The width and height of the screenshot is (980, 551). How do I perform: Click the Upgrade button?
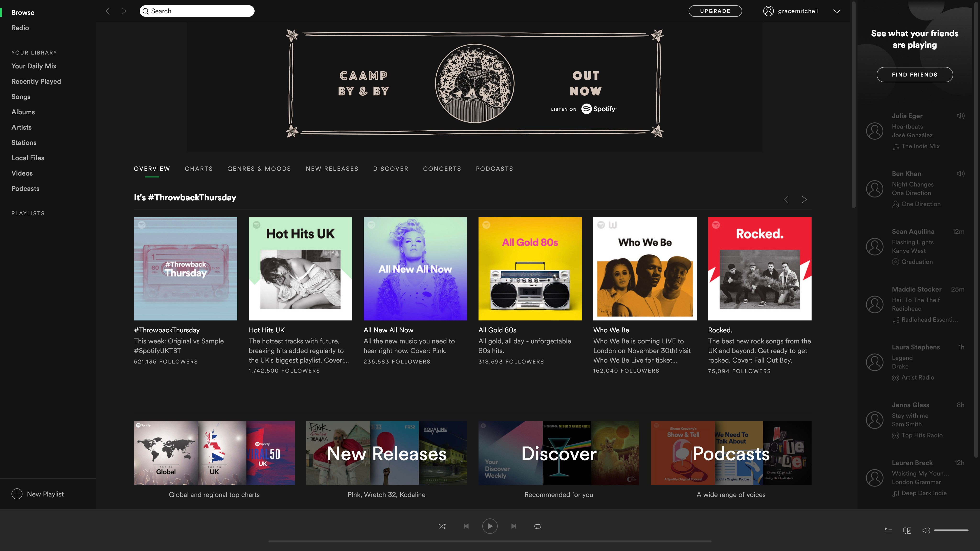tap(715, 11)
